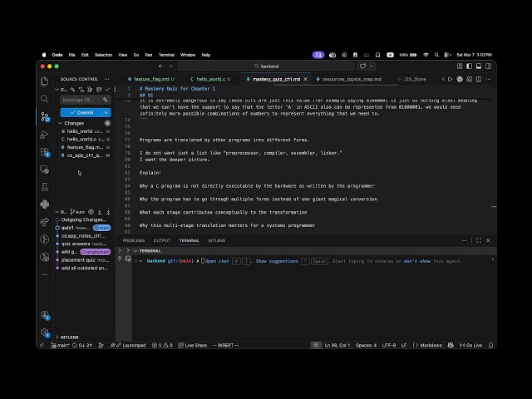Toggle Auto branch mode in graph section
The image size is (532, 399).
coord(77,212)
